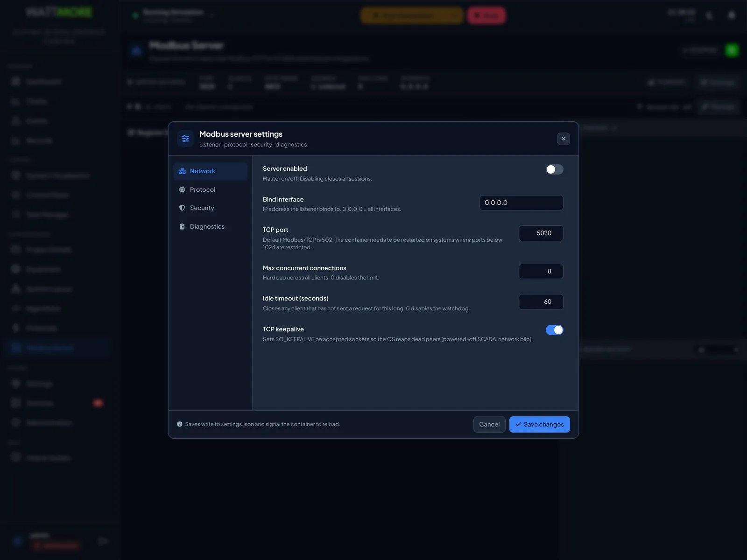Click the settings sliders header icon
The image size is (747, 560).
pos(185,139)
